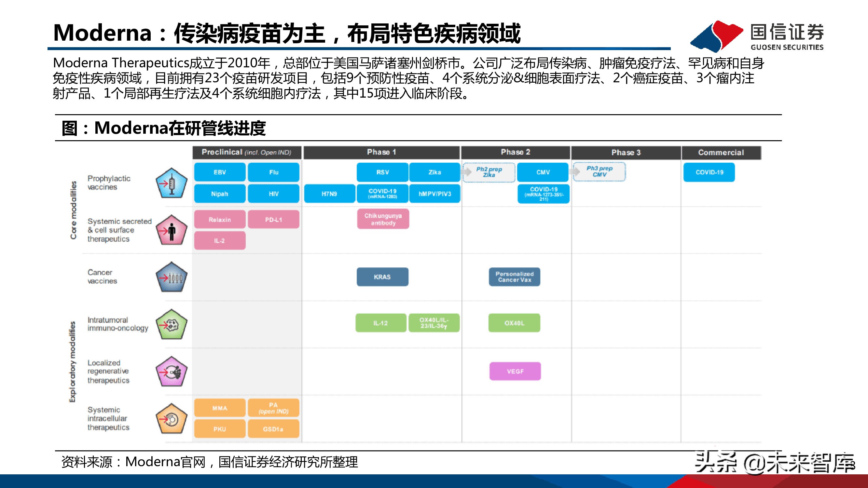Select the Phase 1 column header
Image resolution: width=868 pixels, height=488 pixels.
coord(381,152)
